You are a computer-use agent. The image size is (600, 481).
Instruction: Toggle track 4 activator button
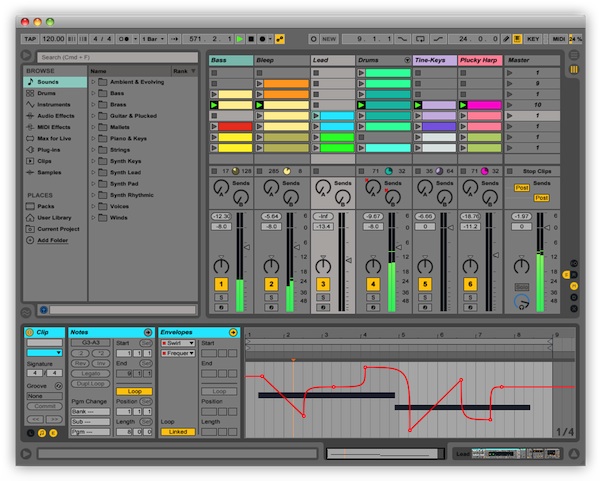[373, 284]
